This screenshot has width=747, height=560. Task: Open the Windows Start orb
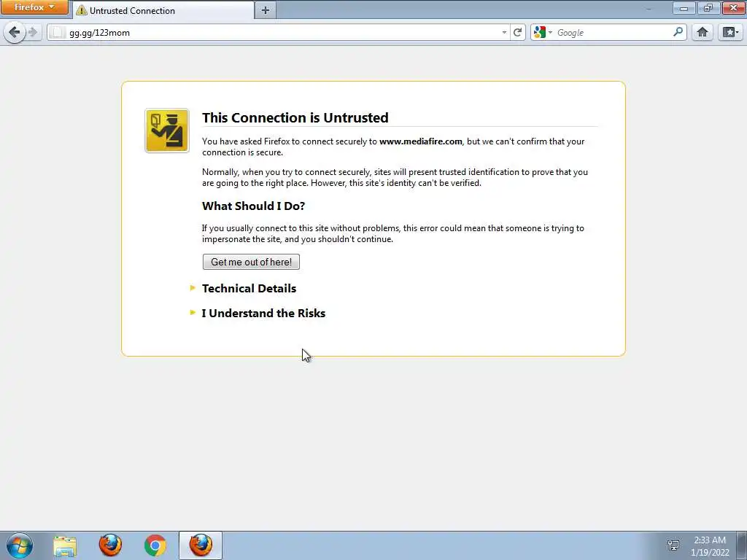20,545
